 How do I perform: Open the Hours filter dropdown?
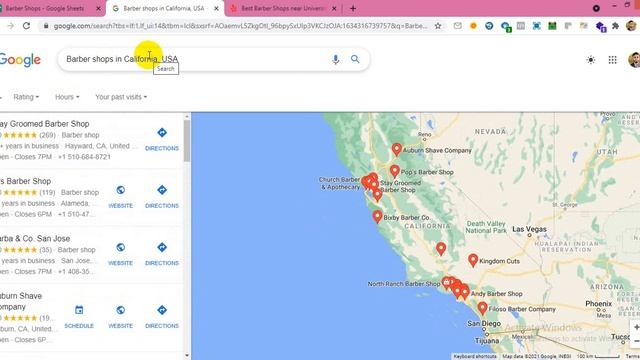click(x=67, y=97)
